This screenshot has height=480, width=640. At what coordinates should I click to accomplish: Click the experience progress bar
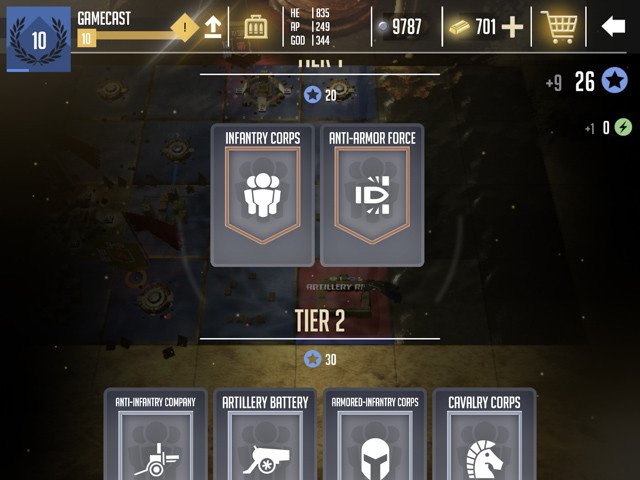[131, 39]
